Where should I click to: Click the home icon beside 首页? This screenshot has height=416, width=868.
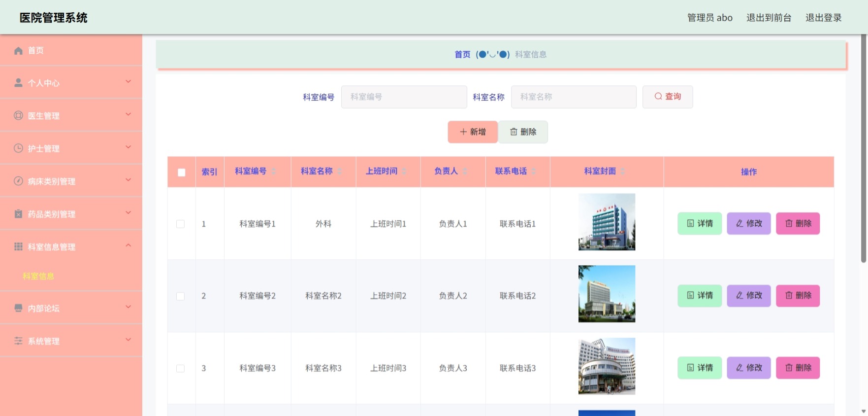18,50
